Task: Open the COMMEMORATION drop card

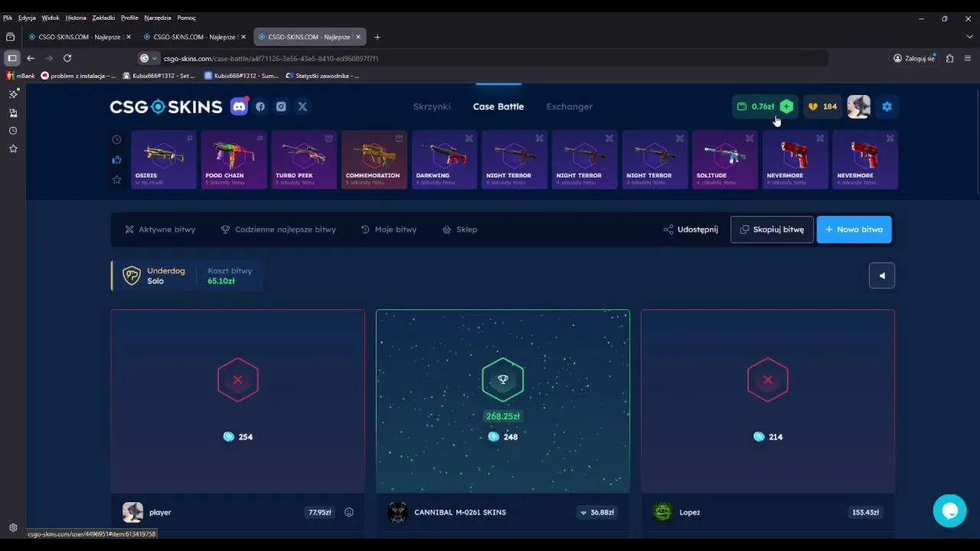Action: (374, 160)
